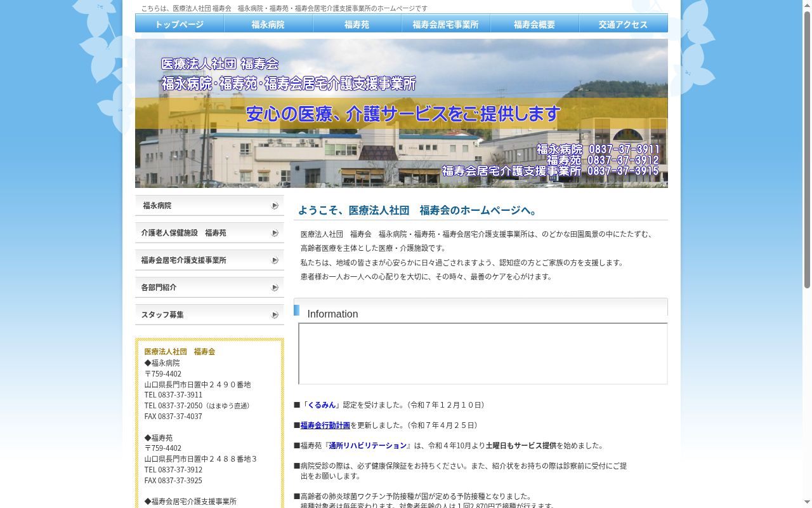Click the 高齢者の肺炎球菌ワクチン notice line

412,497
